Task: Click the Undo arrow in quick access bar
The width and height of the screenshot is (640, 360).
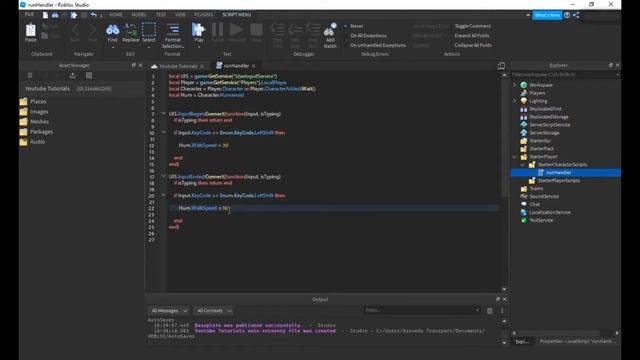Action: click(93, 15)
